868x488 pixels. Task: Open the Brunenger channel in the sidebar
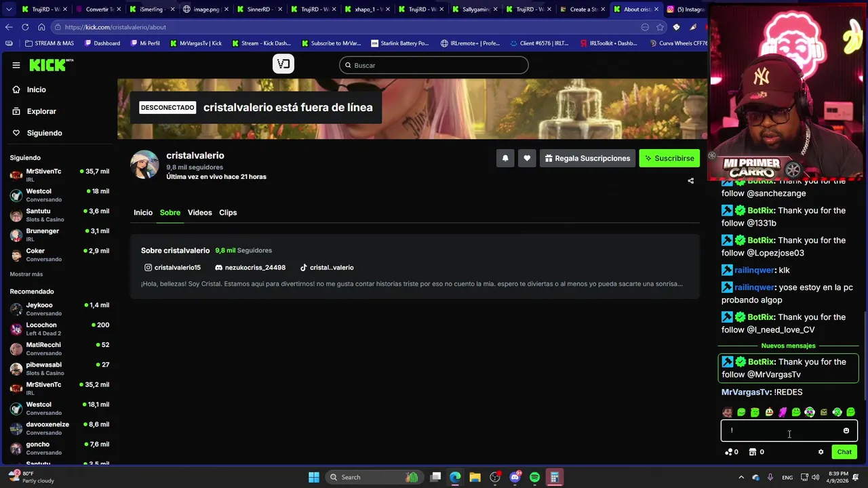pyautogui.click(x=60, y=235)
